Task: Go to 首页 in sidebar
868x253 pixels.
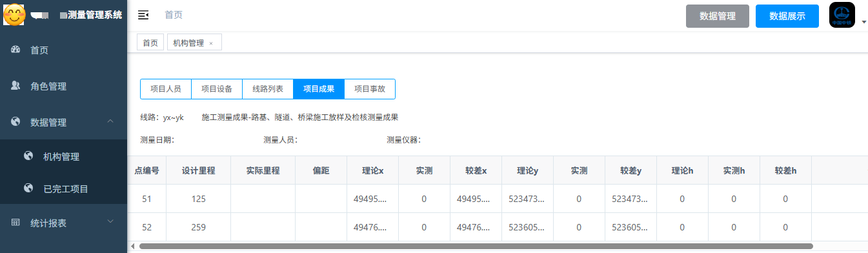Action: 64,50
